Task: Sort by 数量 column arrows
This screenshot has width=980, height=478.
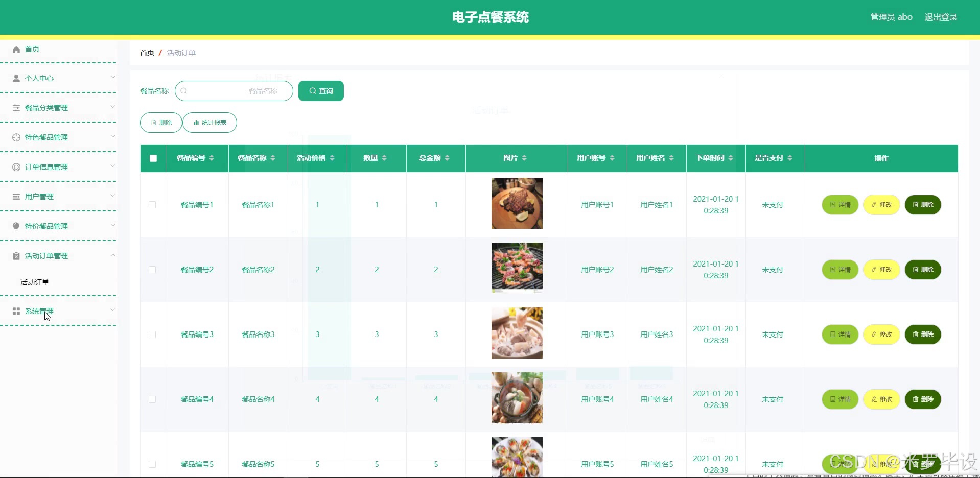Action: [x=384, y=158]
